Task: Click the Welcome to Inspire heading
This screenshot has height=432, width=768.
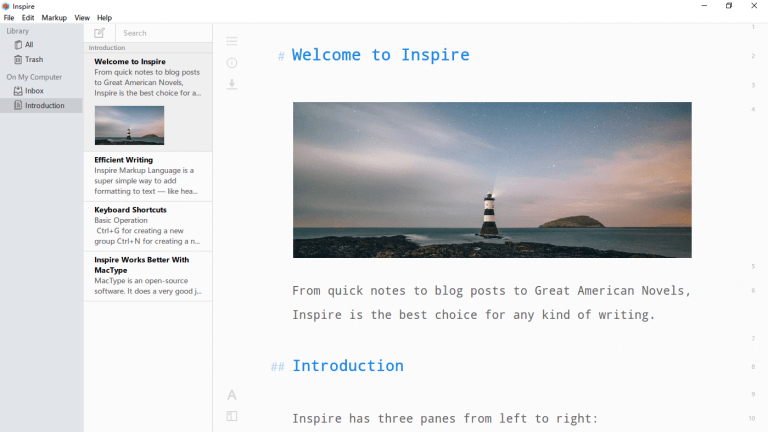Action: tap(381, 54)
